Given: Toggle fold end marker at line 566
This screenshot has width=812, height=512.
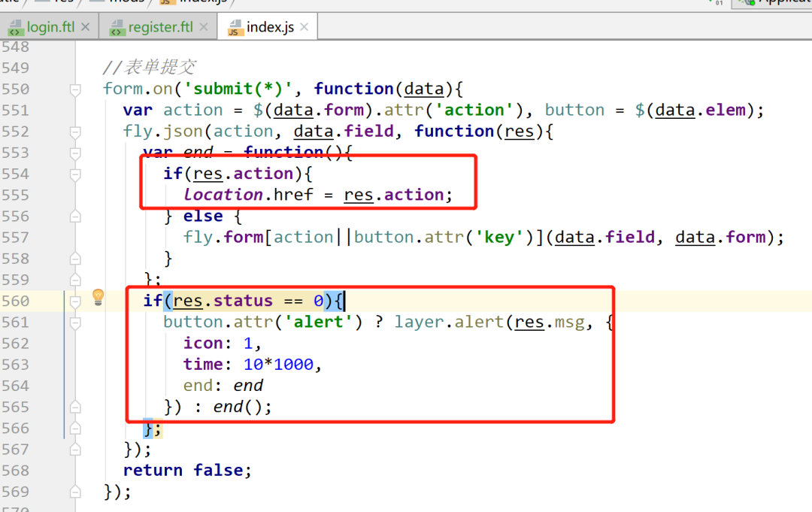Looking at the screenshot, I should pyautogui.click(x=75, y=429).
